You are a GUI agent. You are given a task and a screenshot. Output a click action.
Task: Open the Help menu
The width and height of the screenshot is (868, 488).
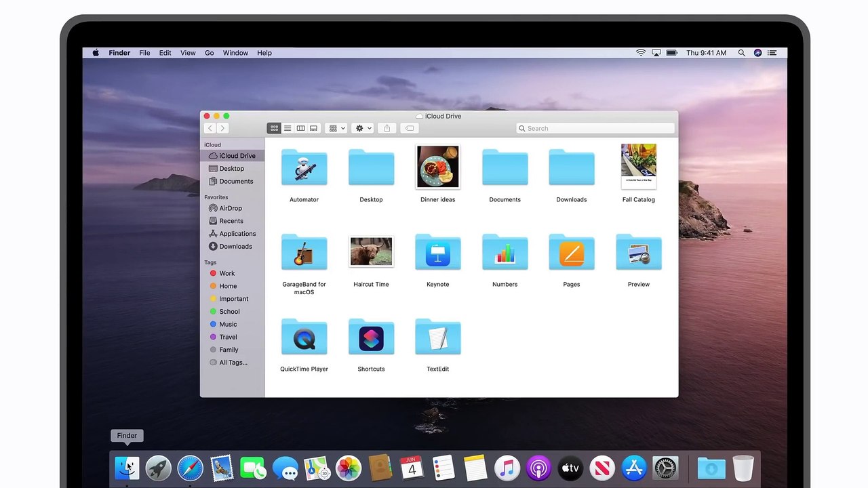pos(264,53)
